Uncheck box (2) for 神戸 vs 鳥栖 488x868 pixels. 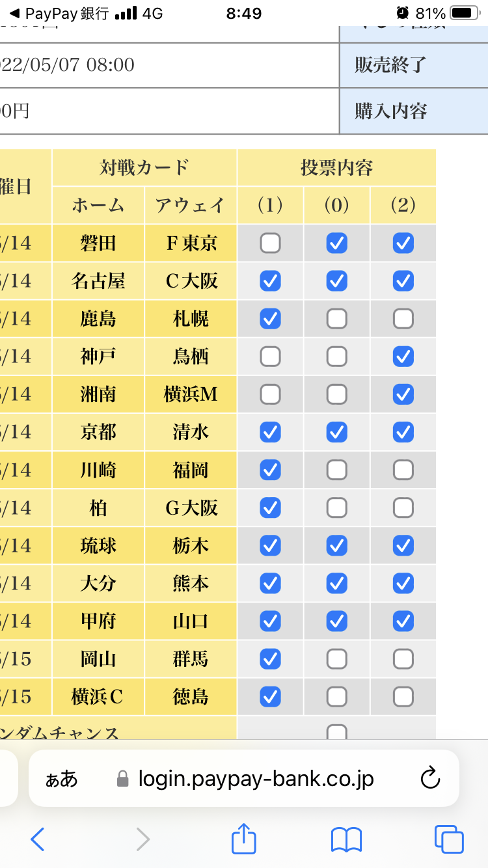[x=403, y=357]
